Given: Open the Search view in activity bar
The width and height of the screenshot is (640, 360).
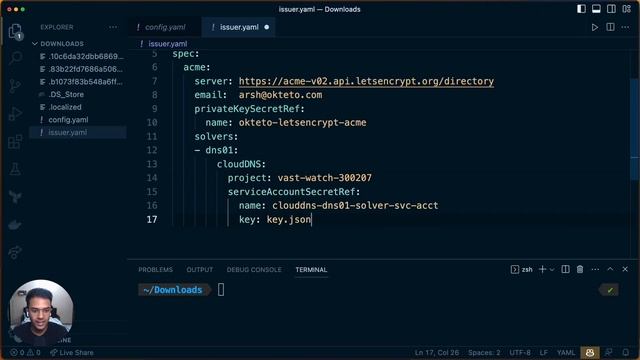Looking at the screenshot, I should tap(15, 58).
